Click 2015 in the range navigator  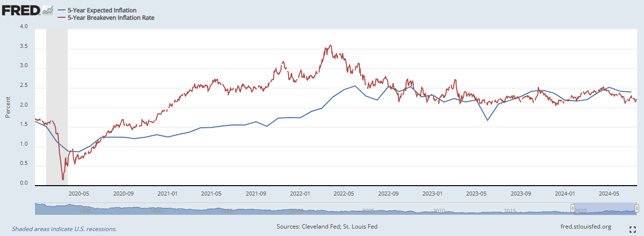[x=510, y=211]
